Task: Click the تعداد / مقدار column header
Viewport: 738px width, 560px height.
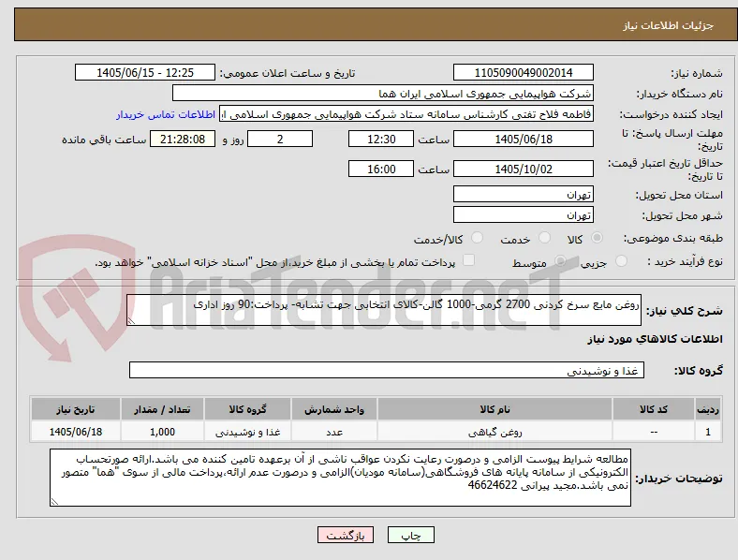Action: [162, 409]
